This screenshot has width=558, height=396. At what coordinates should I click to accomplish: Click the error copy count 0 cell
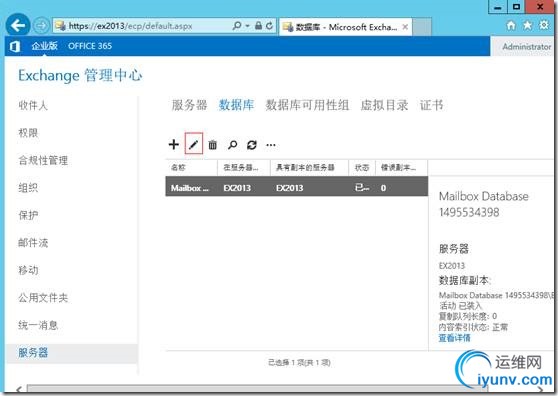click(383, 188)
